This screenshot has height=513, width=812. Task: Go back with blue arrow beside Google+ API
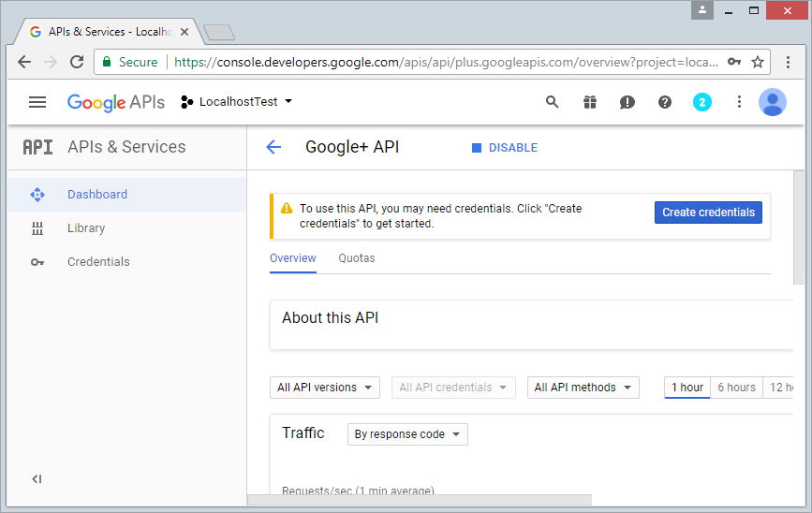tap(273, 147)
